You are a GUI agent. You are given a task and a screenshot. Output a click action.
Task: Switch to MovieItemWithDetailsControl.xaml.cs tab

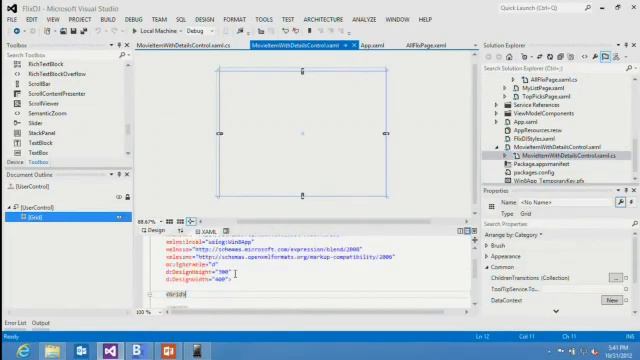[183, 45]
